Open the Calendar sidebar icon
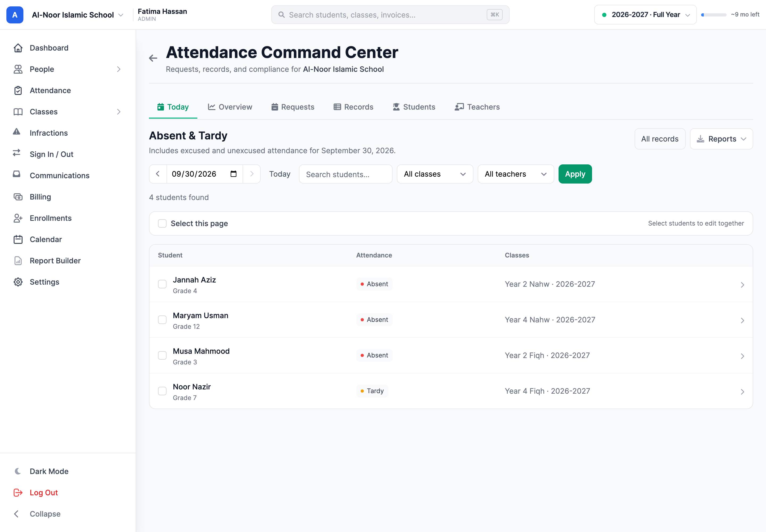 point(18,240)
